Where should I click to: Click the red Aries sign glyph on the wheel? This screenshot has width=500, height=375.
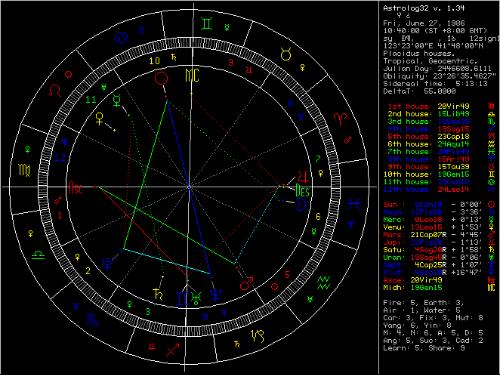(341, 119)
